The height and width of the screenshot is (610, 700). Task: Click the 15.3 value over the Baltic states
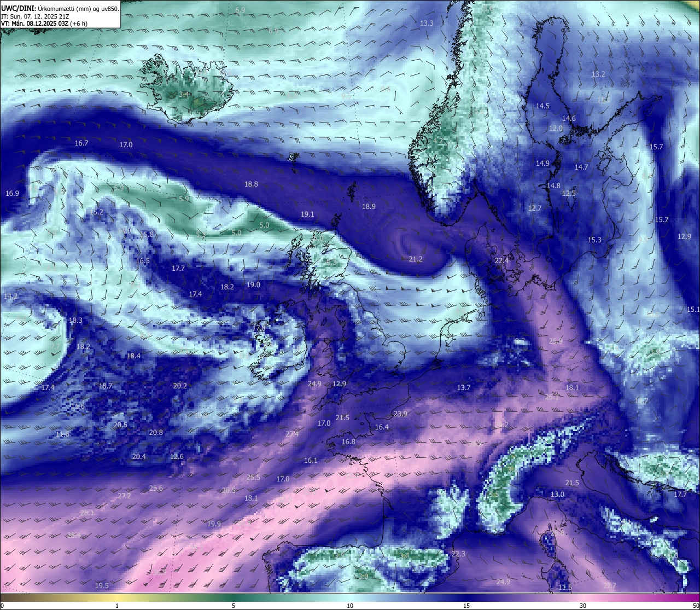(x=594, y=240)
